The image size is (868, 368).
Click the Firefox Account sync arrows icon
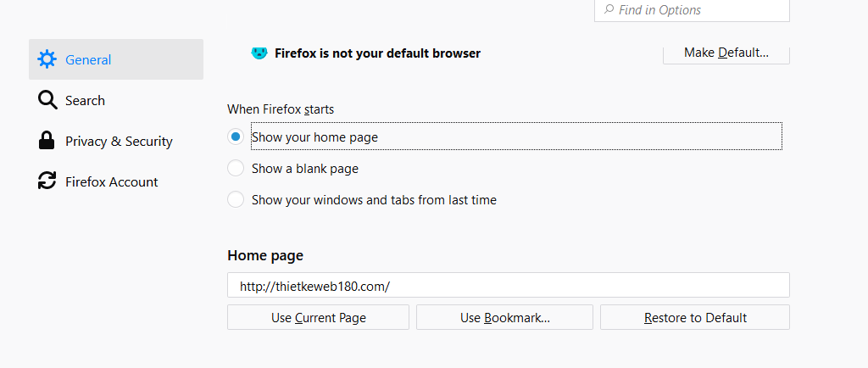[x=47, y=181]
